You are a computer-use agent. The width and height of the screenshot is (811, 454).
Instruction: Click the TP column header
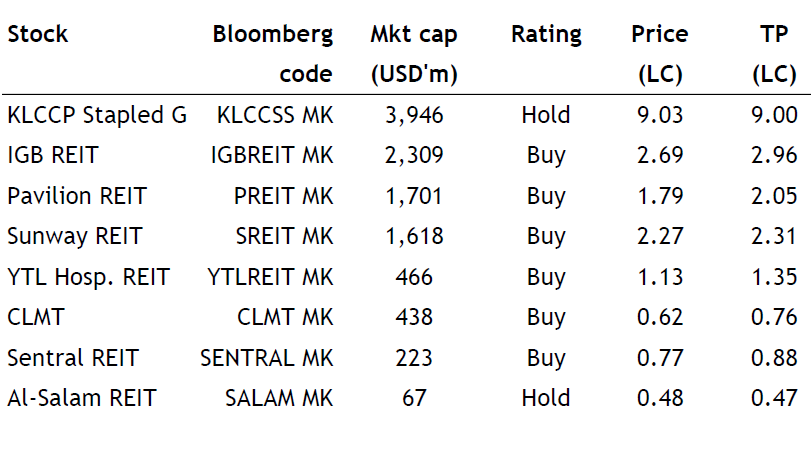pyautogui.click(x=774, y=34)
